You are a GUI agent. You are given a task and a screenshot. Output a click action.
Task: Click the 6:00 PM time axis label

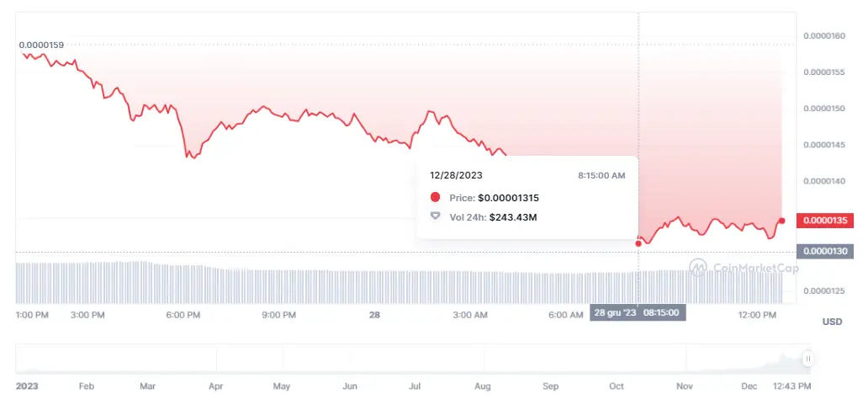(183, 315)
